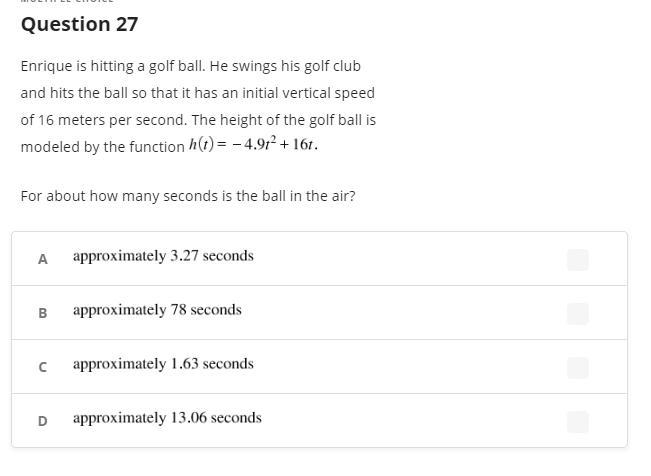651x476 pixels.
Task: Click the letter C option label
Action: click(x=42, y=367)
